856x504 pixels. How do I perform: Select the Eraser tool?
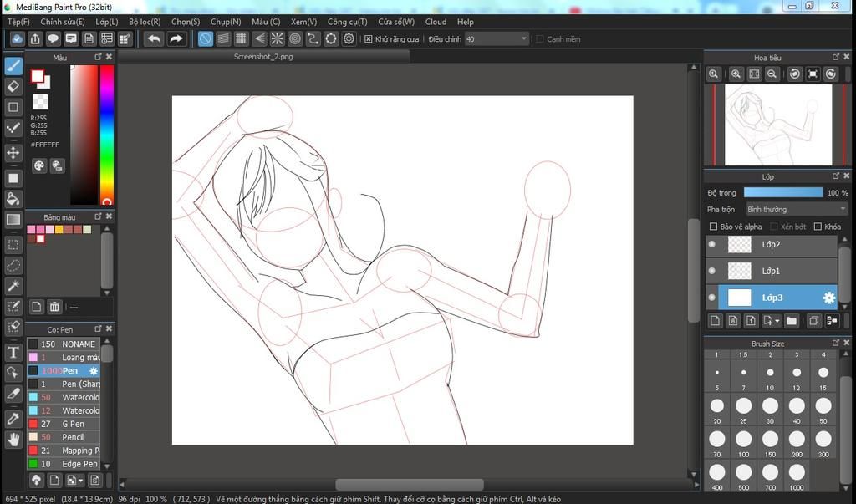click(x=13, y=86)
